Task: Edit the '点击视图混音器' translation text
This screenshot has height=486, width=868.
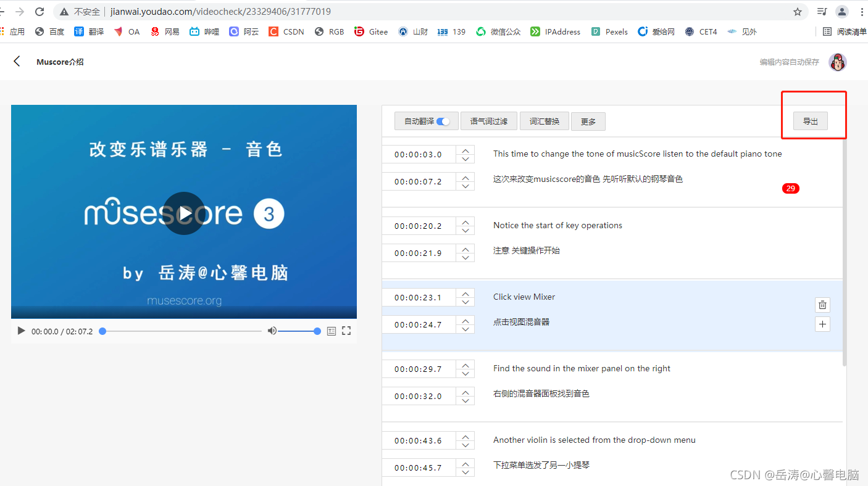Action: pyautogui.click(x=521, y=322)
